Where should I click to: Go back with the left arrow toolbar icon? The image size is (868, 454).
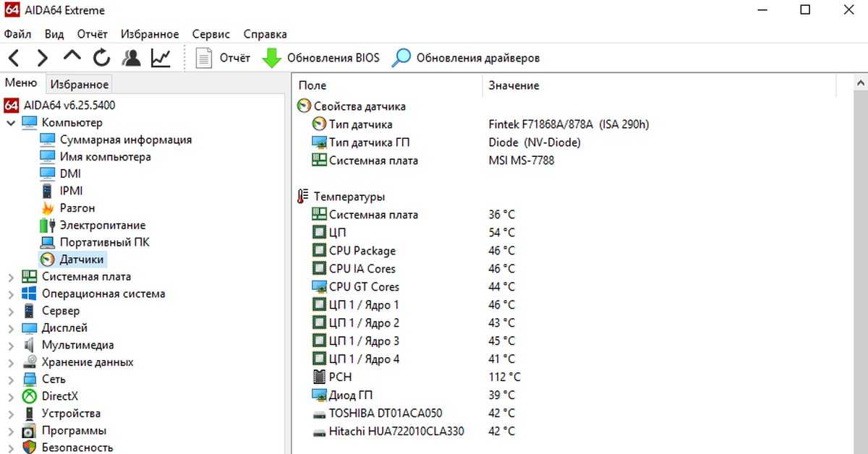point(14,58)
